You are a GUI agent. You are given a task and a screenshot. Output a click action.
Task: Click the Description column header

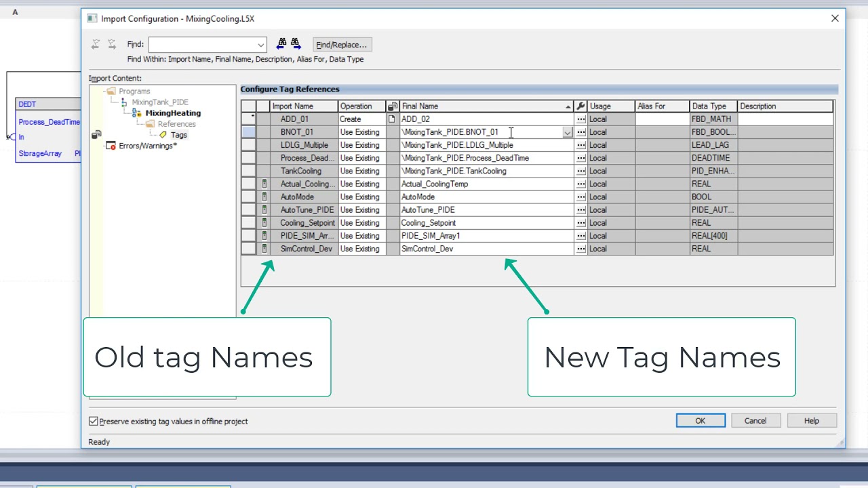(785, 106)
